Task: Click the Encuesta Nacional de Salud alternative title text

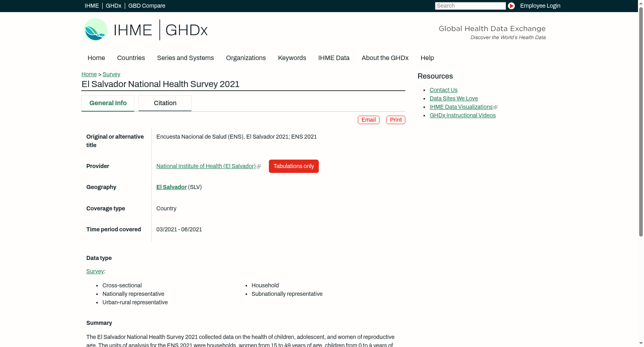Action: 236,137
